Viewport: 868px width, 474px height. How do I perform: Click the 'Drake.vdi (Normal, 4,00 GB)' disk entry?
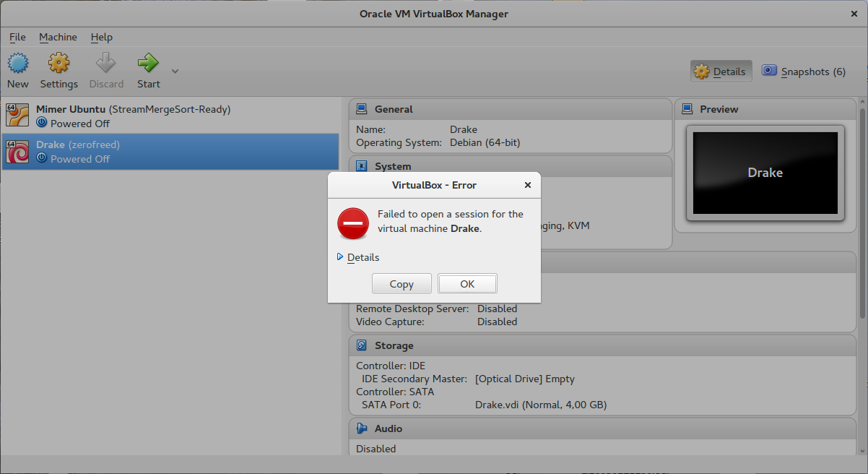pyautogui.click(x=541, y=405)
